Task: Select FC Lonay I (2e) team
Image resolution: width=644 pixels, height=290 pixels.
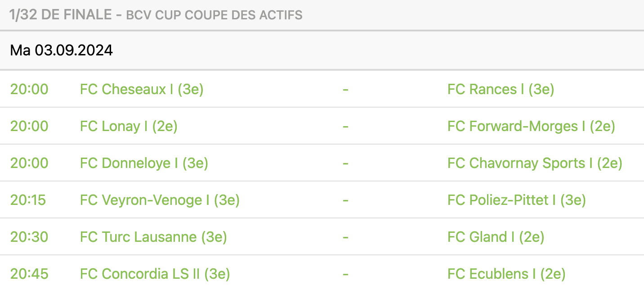Action: click(129, 126)
